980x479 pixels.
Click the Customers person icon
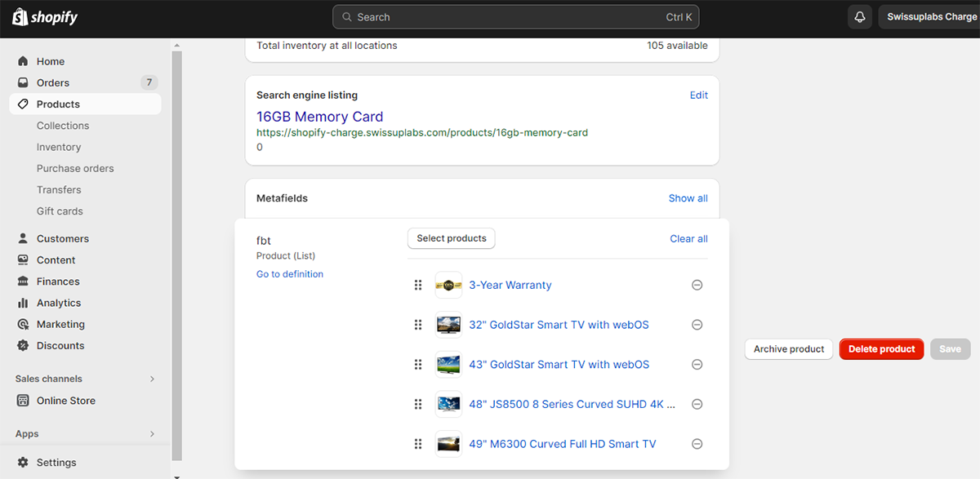[x=23, y=239]
